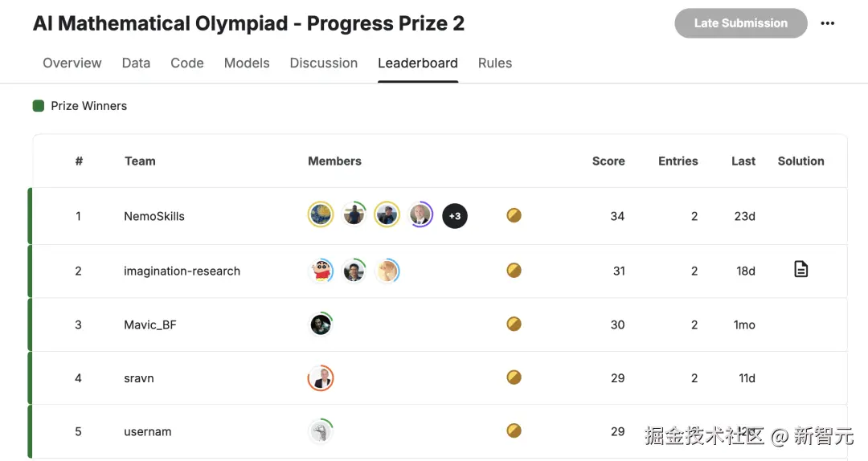
Task: Click NemoSkills gold medal icon
Action: [x=514, y=215]
